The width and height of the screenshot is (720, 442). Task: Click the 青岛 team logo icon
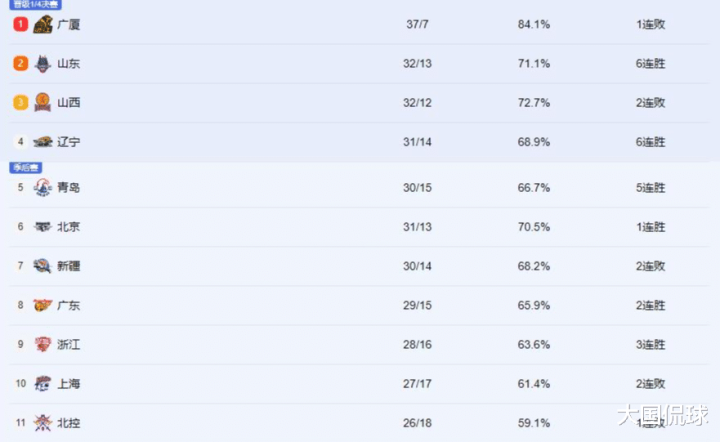coord(43,187)
